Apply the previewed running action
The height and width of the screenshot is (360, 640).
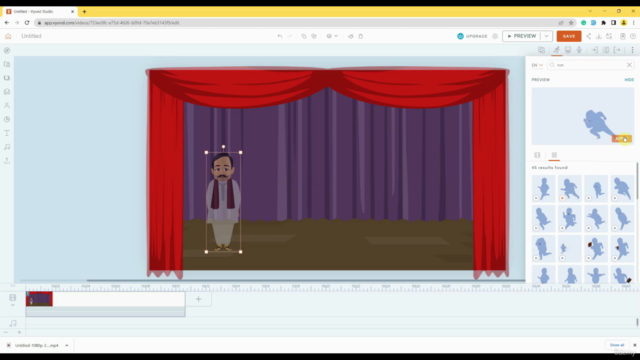click(621, 139)
